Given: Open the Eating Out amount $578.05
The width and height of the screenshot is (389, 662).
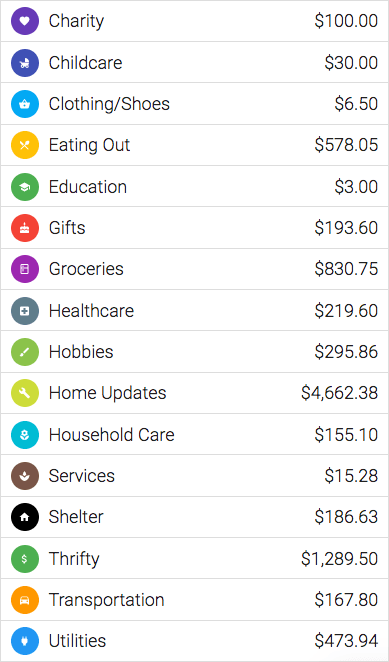Looking at the screenshot, I should (346, 145).
